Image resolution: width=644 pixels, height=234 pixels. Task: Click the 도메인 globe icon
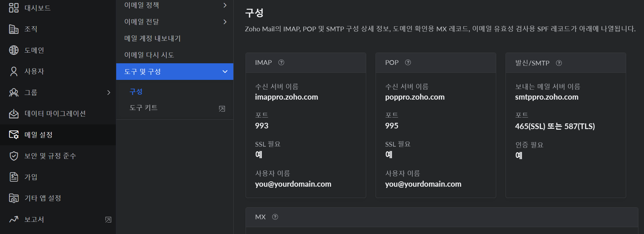pos(14,50)
